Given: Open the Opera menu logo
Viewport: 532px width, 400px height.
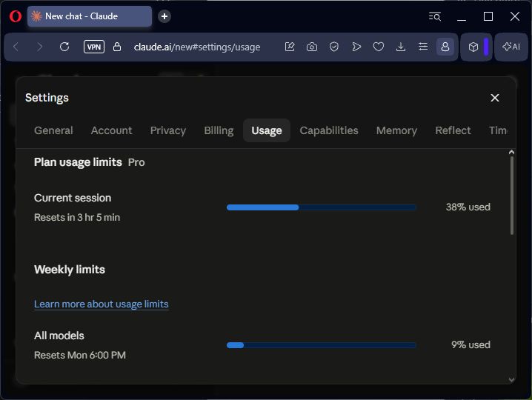Looking at the screenshot, I should coord(16,16).
